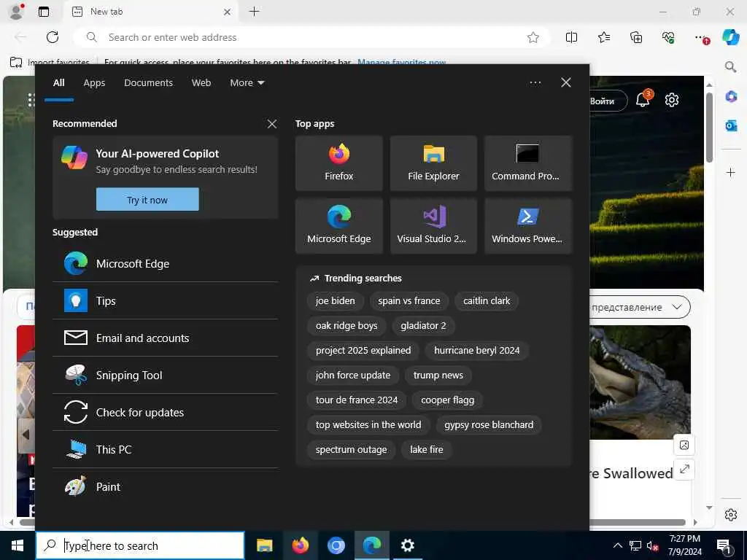Search trending hurricane beryl 2024
The image size is (747, 560).
pos(476,351)
